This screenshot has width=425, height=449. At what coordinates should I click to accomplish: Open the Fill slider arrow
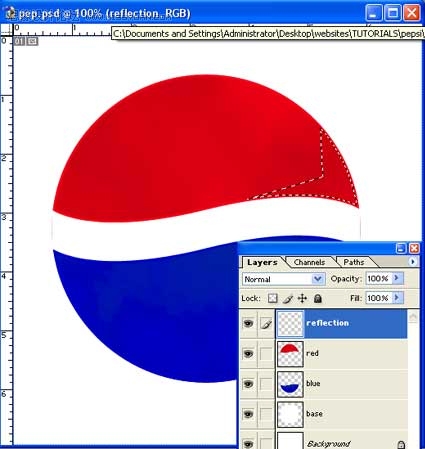[397, 298]
